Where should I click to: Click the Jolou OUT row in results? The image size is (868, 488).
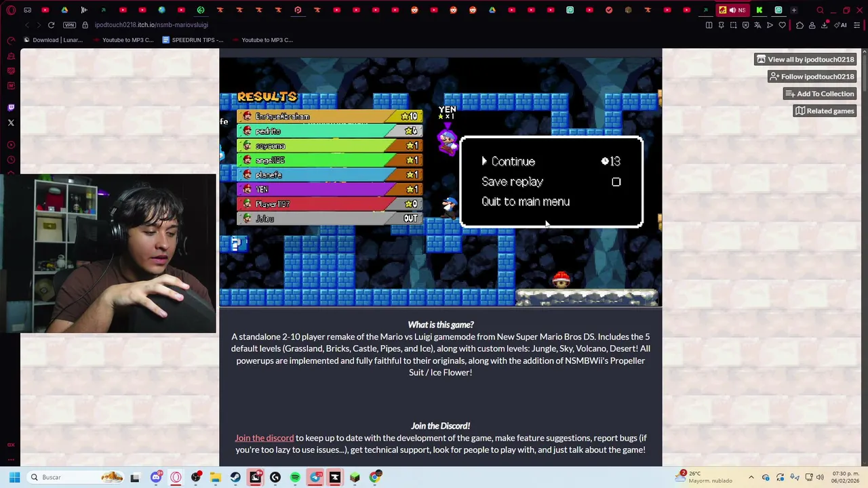pos(330,218)
